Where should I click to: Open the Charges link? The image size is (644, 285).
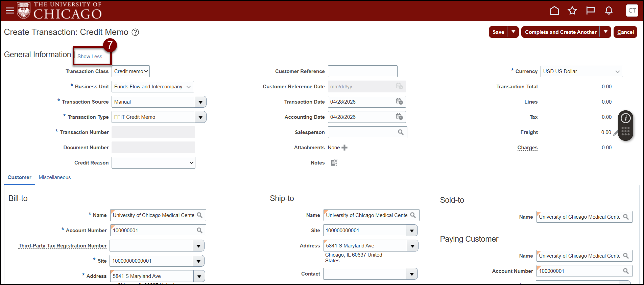[527, 148]
